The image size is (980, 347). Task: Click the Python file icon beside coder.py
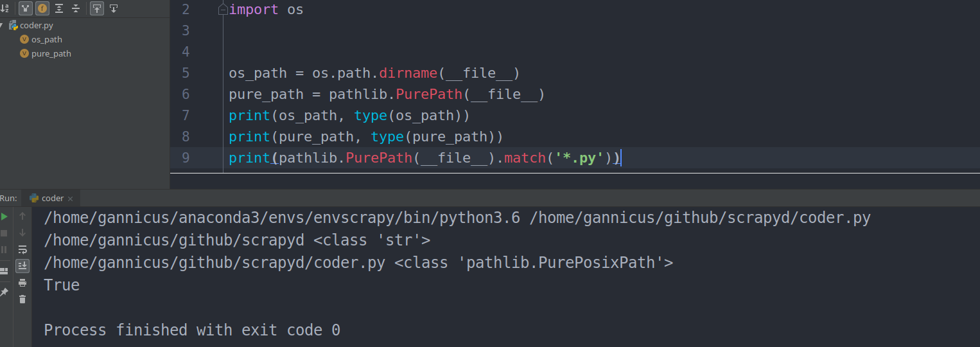pyautogui.click(x=13, y=26)
